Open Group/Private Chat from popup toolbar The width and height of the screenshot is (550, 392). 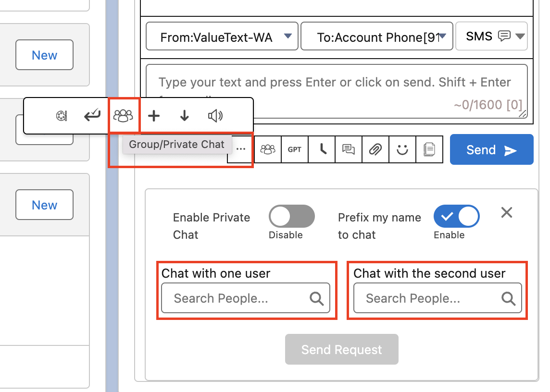pyautogui.click(x=124, y=115)
